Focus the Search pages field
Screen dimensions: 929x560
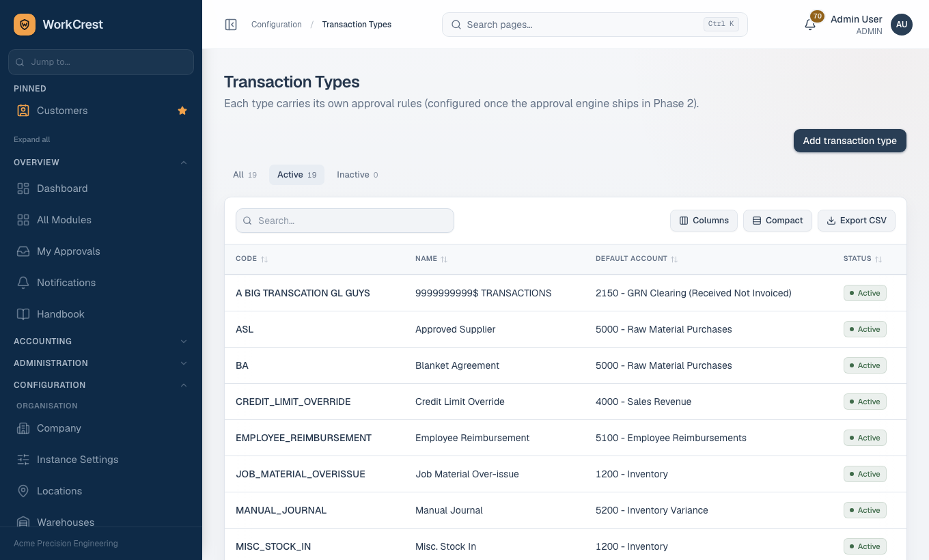(x=595, y=25)
